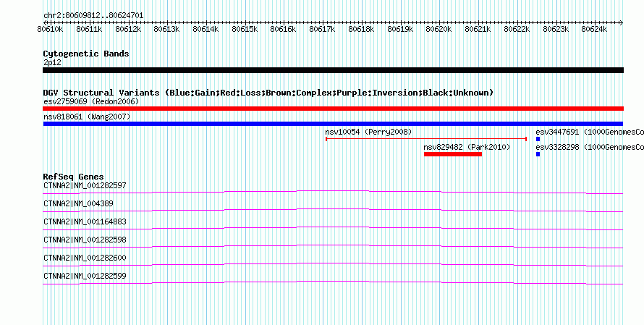Open the esv3328298 variant label
The height and width of the screenshot is (325, 644).
tap(590, 147)
